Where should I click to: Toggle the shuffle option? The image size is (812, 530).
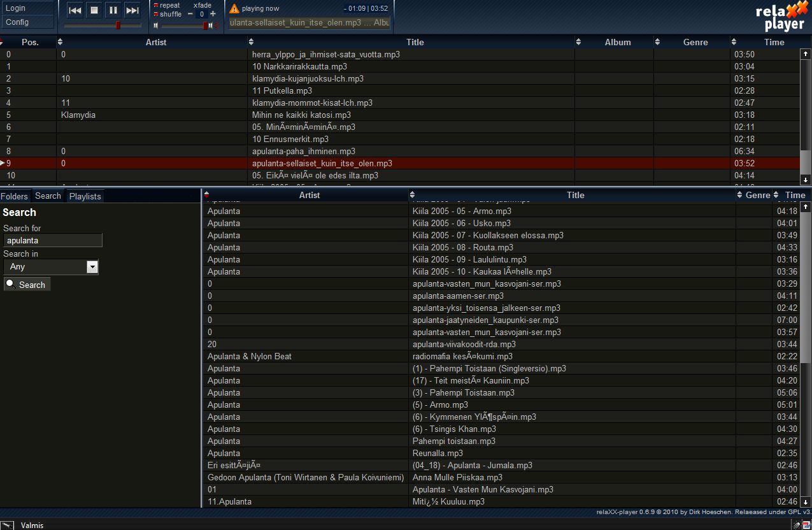tap(157, 14)
